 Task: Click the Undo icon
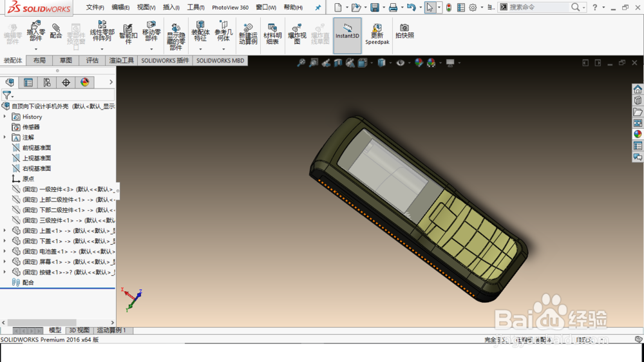[x=411, y=7]
